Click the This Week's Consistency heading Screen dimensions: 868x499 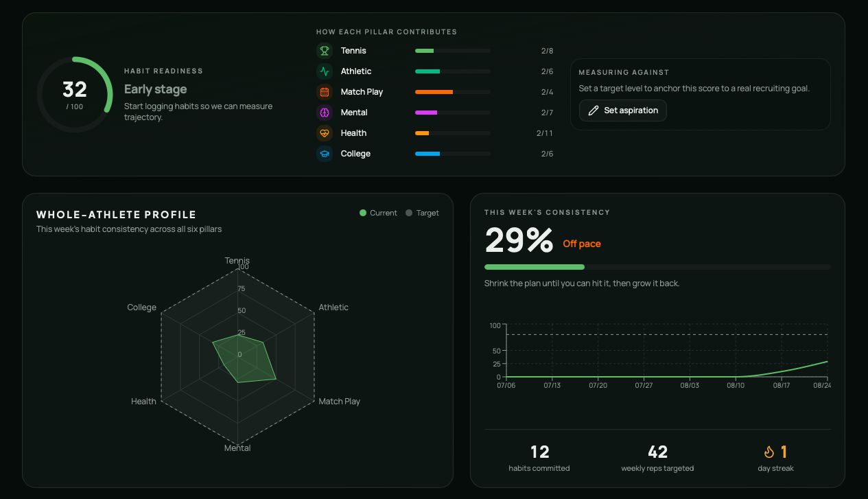pyautogui.click(x=547, y=213)
